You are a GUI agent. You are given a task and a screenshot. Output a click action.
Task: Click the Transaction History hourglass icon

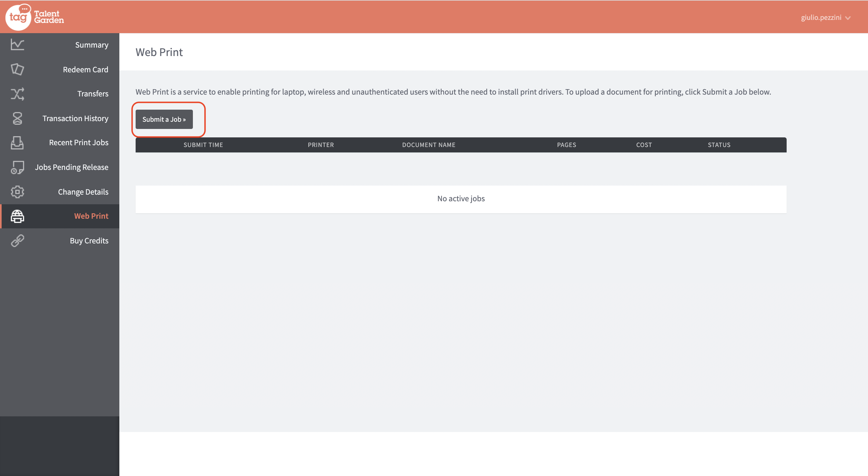(17, 118)
